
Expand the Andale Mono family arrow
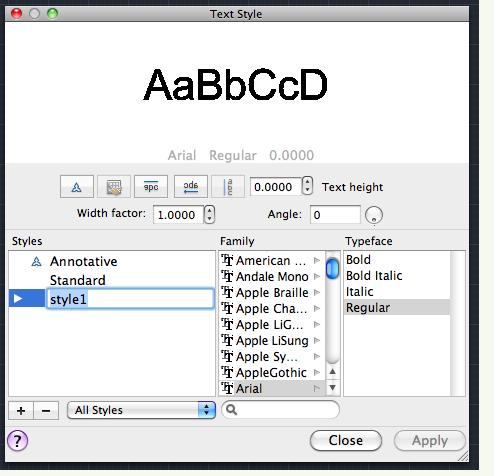[317, 276]
